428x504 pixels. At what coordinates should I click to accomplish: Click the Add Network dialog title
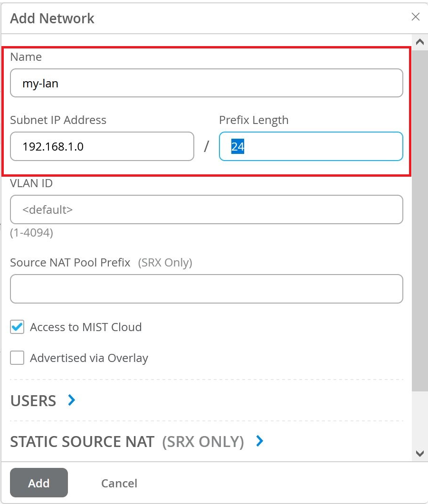52,18
